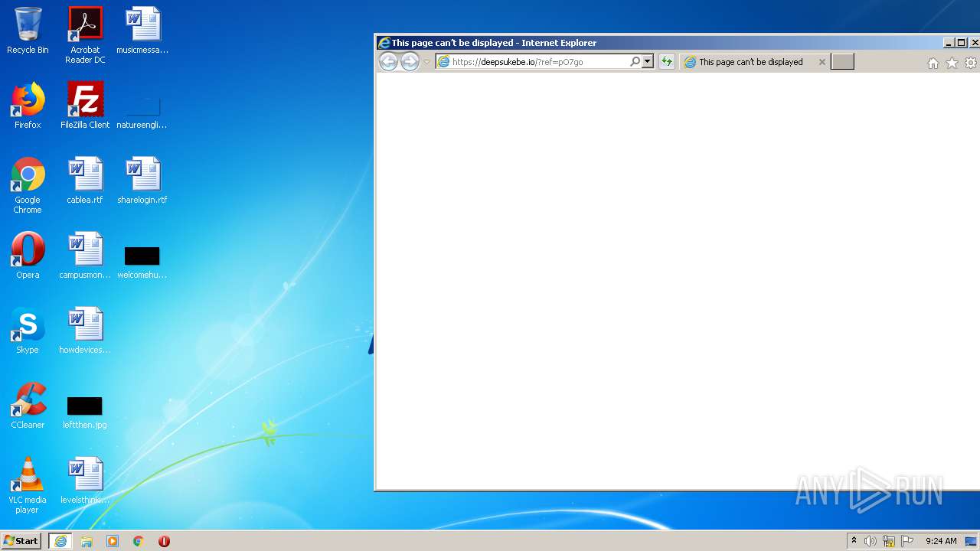Select the cablea.rtf document icon

pos(85,181)
